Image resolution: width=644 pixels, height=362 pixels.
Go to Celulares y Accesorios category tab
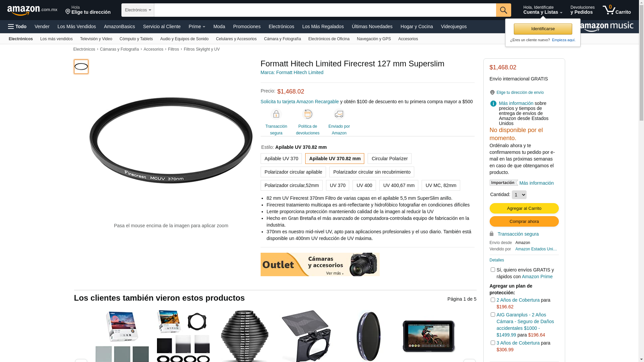[x=236, y=39]
